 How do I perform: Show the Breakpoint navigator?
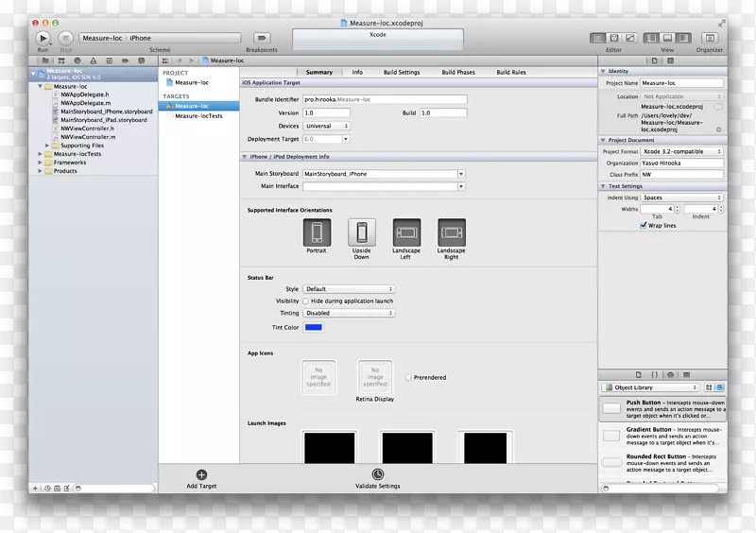(x=126, y=60)
